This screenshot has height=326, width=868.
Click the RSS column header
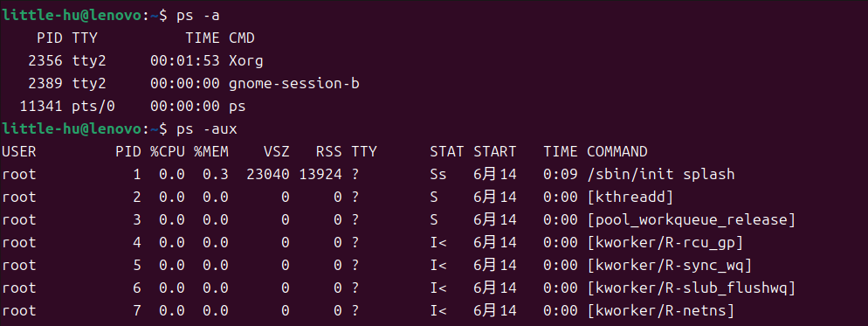[329, 152]
